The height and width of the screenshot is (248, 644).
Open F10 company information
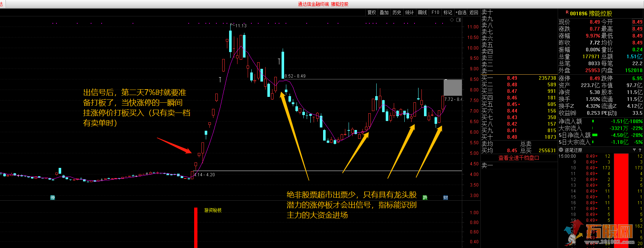[435, 12]
